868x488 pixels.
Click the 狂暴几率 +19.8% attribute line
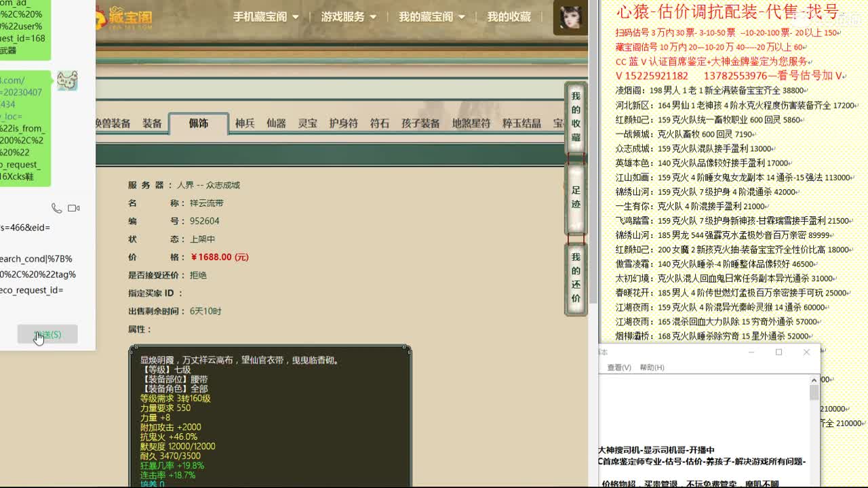172,466
